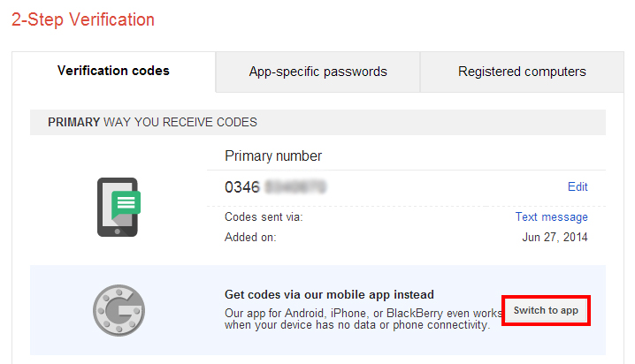The height and width of the screenshot is (364, 635).
Task: Click the Text message link
Action: 551,216
